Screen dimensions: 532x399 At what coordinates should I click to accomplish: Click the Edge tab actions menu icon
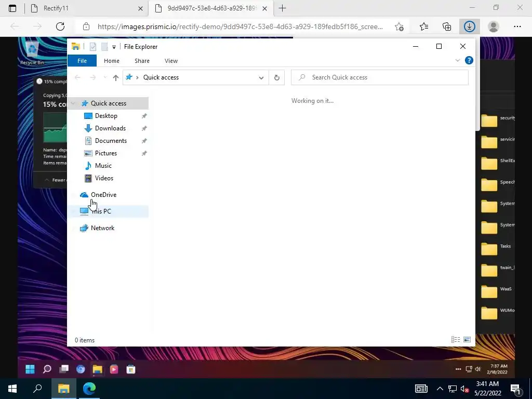click(x=12, y=8)
